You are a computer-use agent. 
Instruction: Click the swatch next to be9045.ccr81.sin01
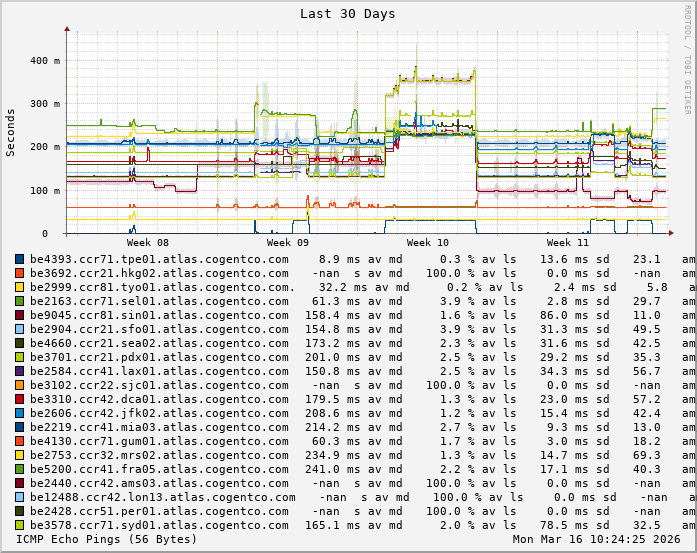19,315
